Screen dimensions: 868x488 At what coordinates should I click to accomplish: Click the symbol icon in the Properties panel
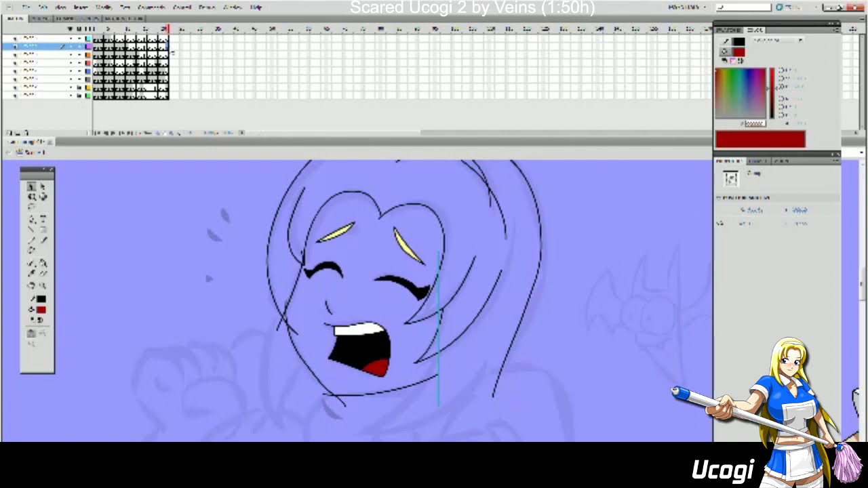tap(731, 178)
